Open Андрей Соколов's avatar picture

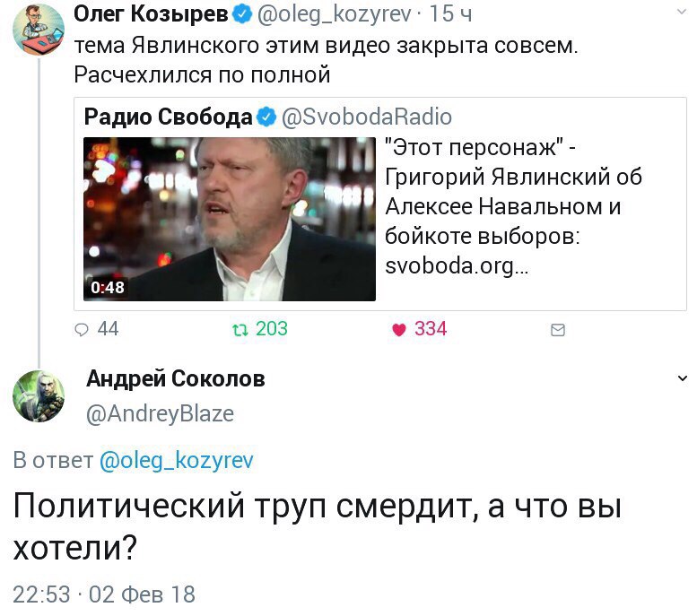pos(39,396)
